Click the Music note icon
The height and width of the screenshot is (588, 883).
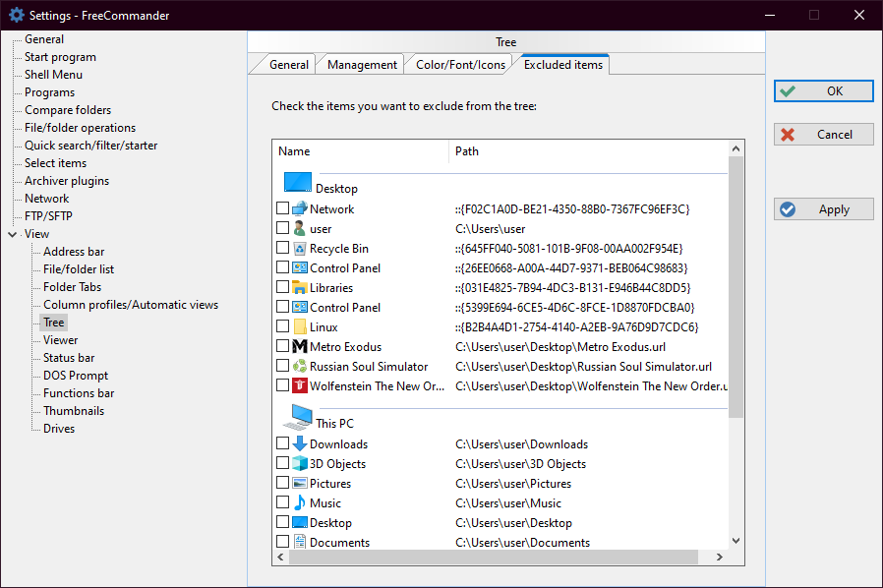click(300, 503)
